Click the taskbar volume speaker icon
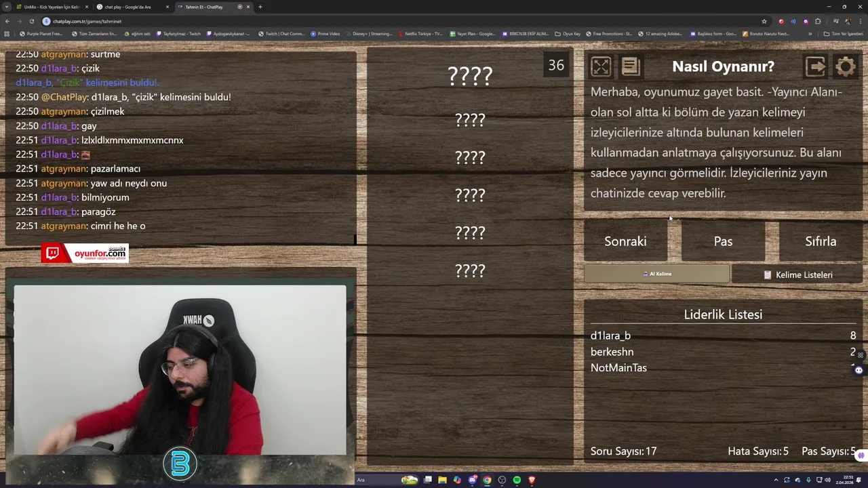 (827, 480)
